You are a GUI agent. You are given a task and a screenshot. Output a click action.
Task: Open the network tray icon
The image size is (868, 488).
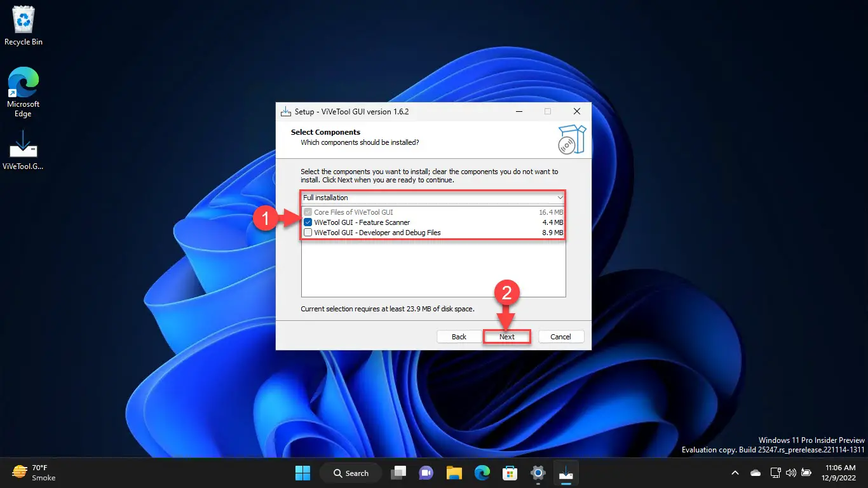click(x=775, y=473)
